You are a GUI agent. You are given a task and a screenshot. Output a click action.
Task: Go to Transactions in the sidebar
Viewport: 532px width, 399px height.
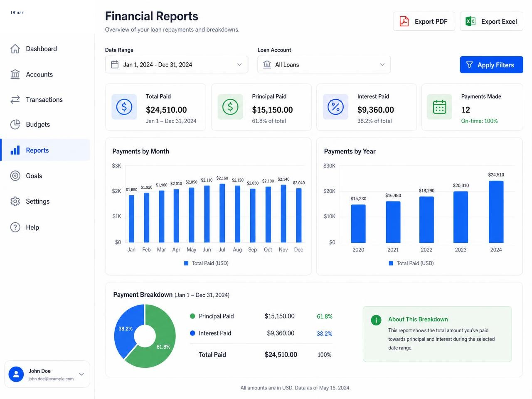point(46,100)
